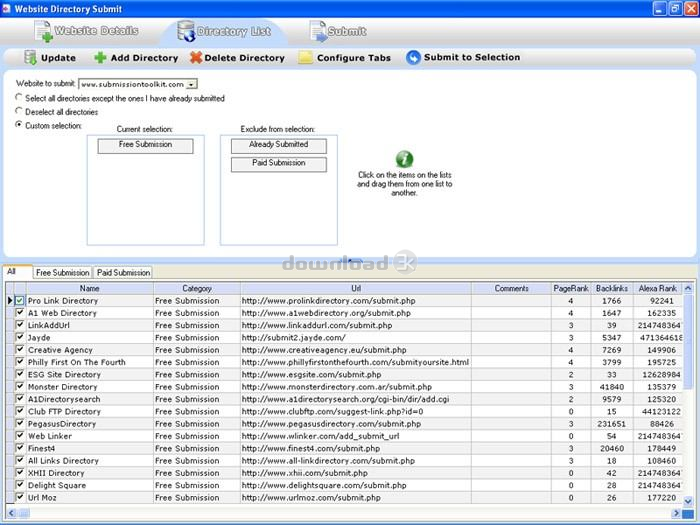Image resolution: width=700 pixels, height=525 pixels.
Task: Select the PegasusDirectory name cell
Action: [x=89, y=424]
